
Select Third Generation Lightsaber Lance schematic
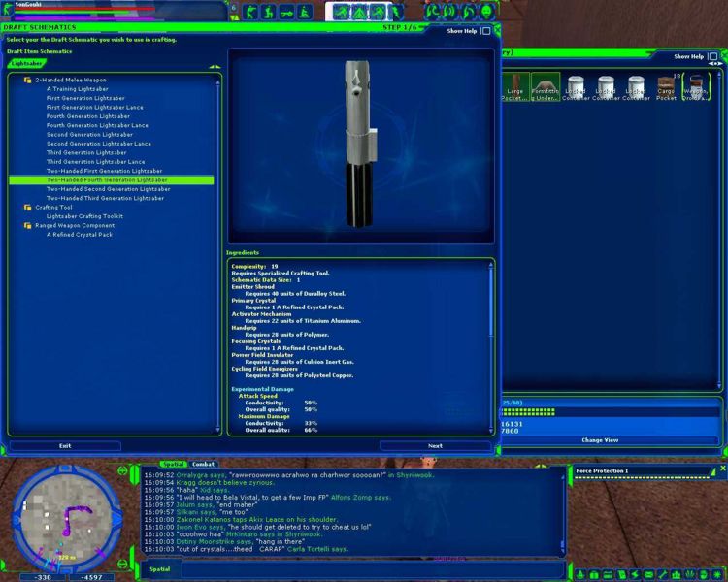click(x=95, y=162)
